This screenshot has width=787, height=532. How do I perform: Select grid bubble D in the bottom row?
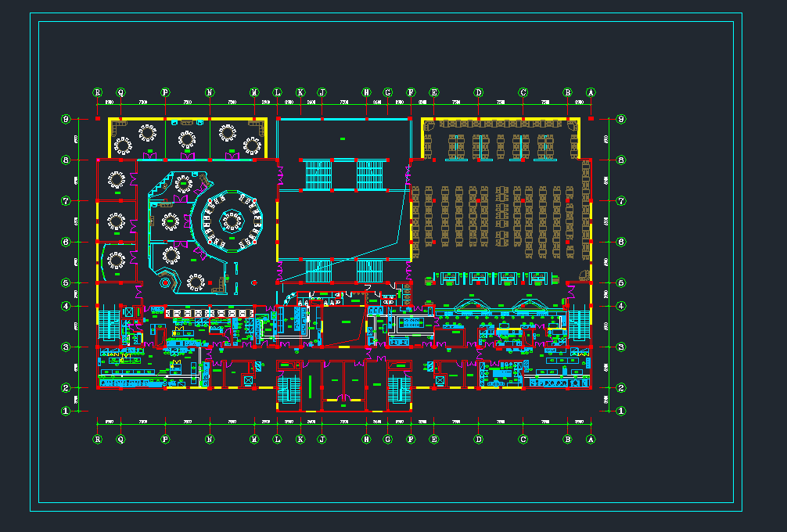tap(479, 440)
